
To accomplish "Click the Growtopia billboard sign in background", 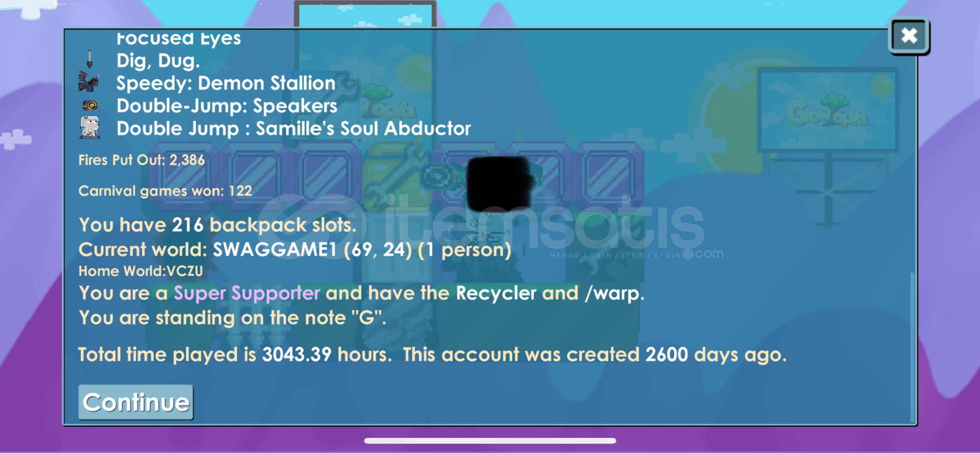I will coord(827,110).
